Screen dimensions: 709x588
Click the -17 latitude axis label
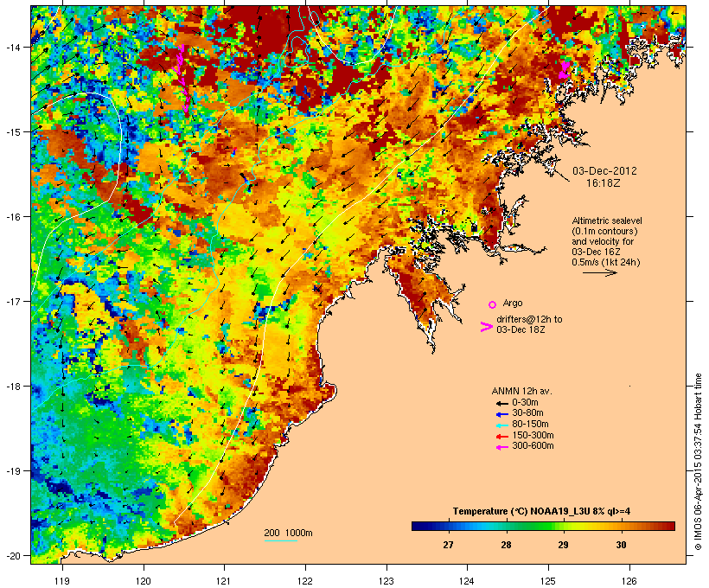(13, 302)
